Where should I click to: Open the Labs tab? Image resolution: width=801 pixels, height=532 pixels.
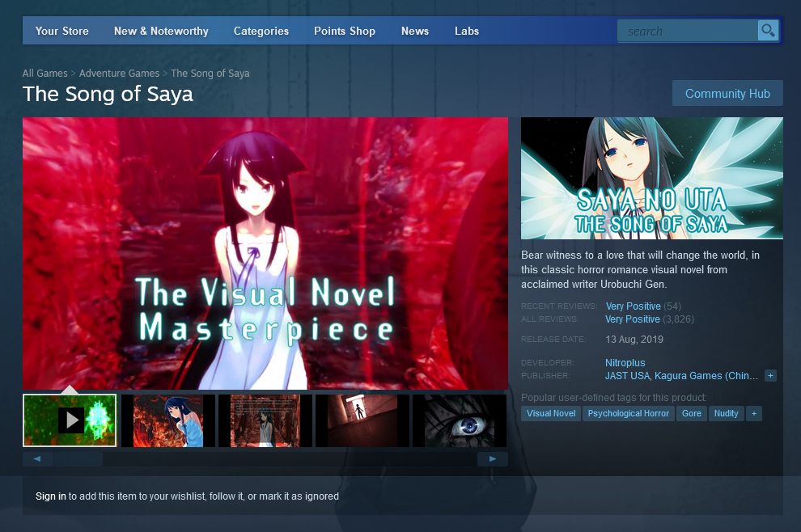pyautogui.click(x=466, y=32)
